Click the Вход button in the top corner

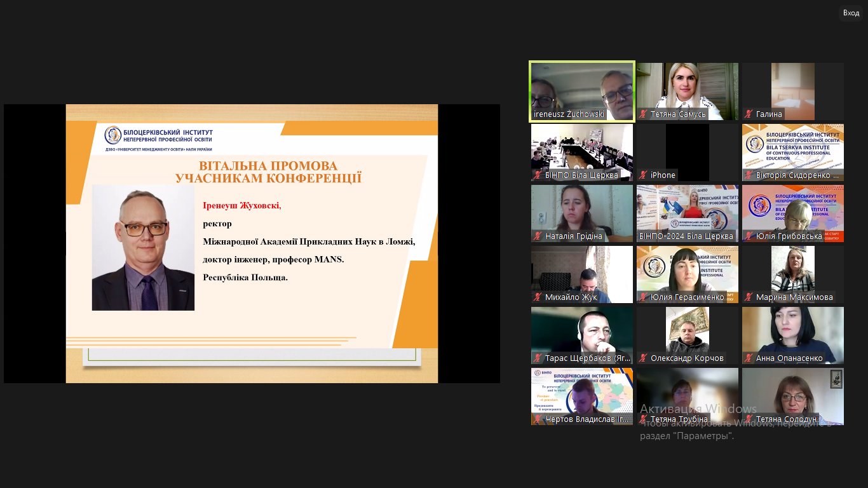pos(851,13)
